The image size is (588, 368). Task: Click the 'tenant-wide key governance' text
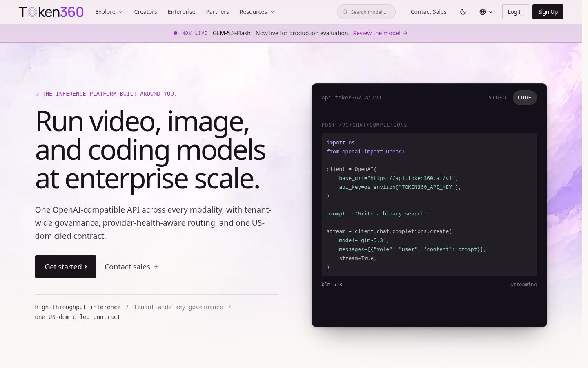point(178,307)
